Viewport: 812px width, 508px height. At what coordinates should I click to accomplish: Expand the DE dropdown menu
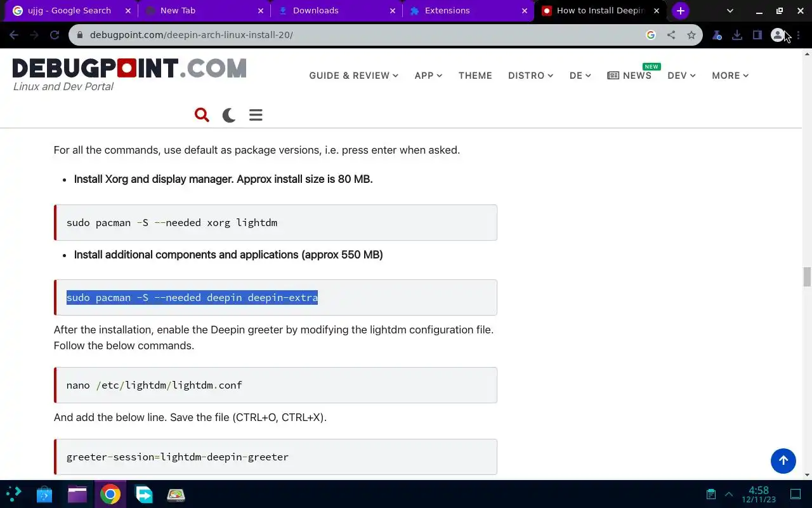click(580, 76)
